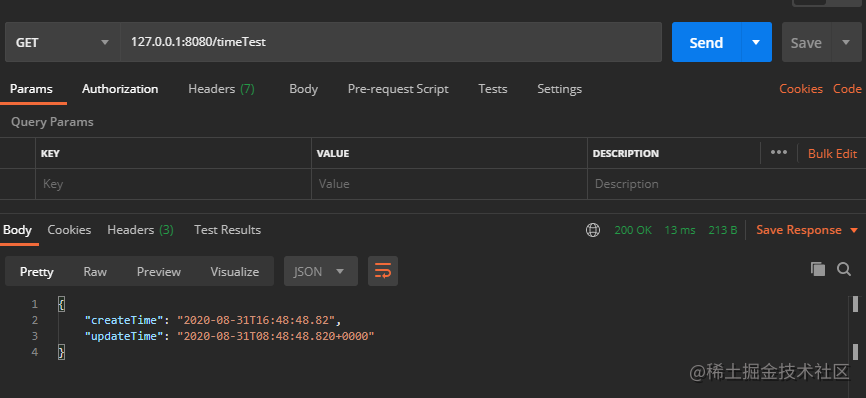Click the response body vertical scrollbar
The width and height of the screenshot is (866, 398).
856,328
